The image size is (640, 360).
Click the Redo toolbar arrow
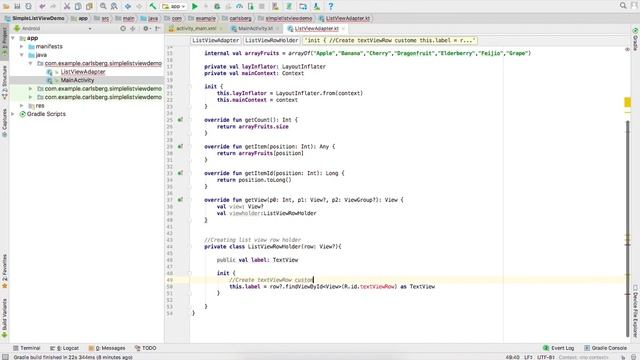coord(53,6)
